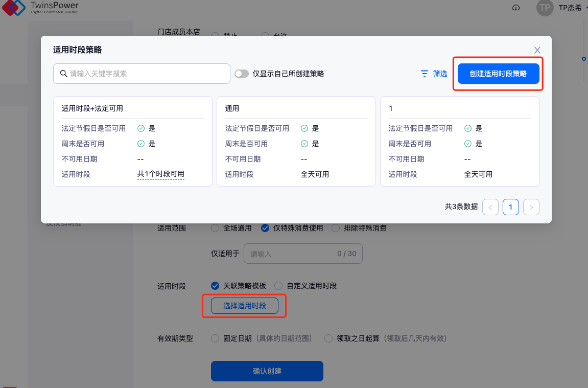Click the TP user avatar

(x=545, y=8)
